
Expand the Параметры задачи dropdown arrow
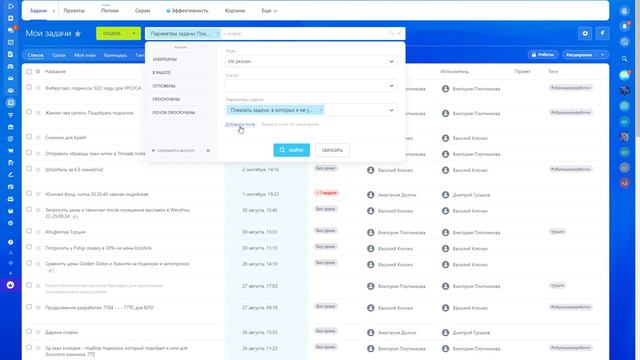(x=391, y=110)
